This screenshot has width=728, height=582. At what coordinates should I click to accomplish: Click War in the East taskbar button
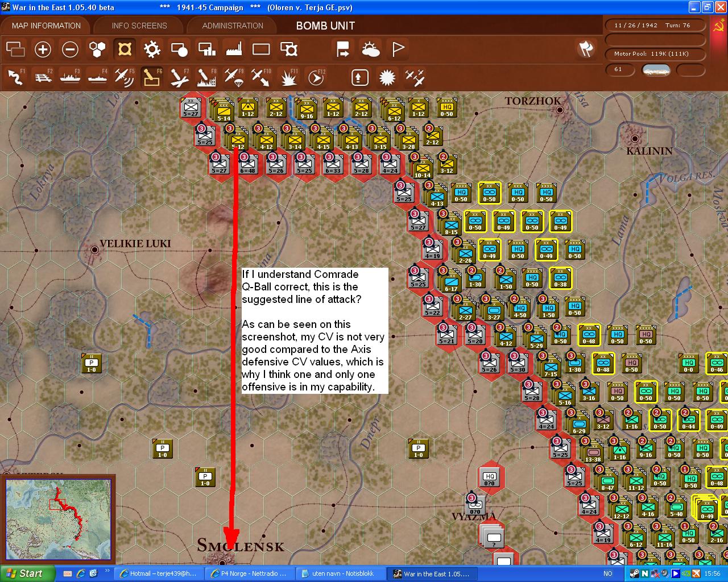433,573
